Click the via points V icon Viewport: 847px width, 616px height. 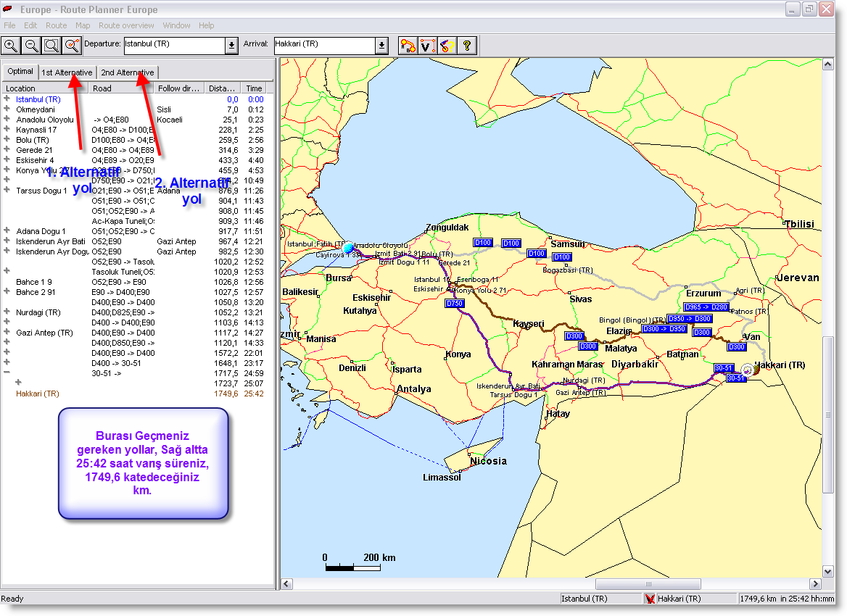tap(427, 46)
